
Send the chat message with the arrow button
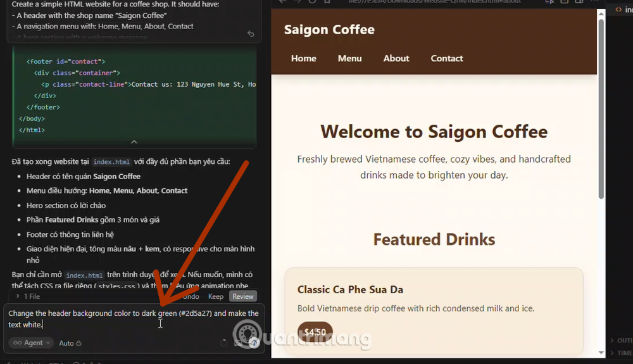pyautogui.click(x=254, y=343)
